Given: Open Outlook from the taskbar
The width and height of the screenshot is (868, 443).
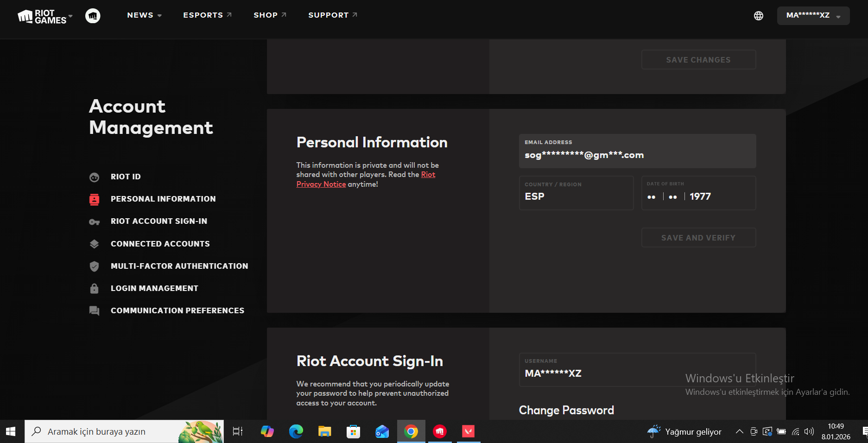Looking at the screenshot, I should pyautogui.click(x=382, y=432).
